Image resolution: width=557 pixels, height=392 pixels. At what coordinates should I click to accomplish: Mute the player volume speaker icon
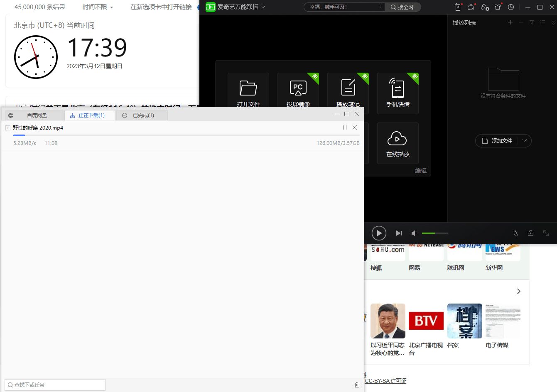(414, 233)
